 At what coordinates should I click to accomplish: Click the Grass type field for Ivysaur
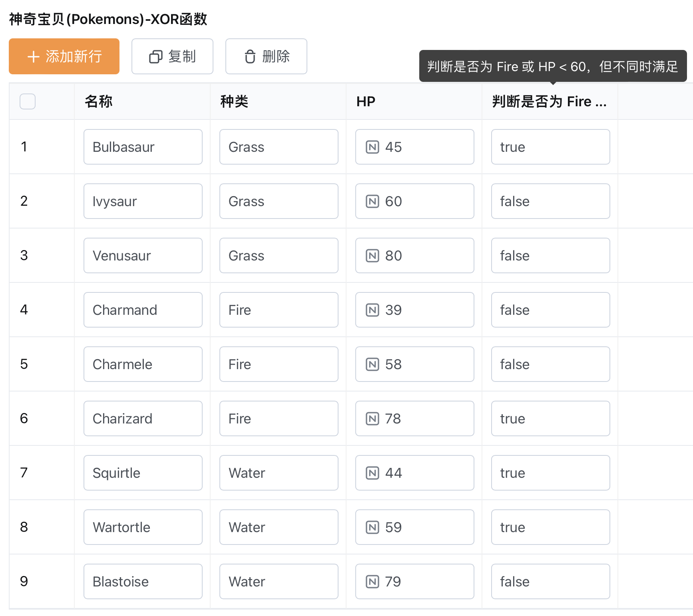(279, 201)
